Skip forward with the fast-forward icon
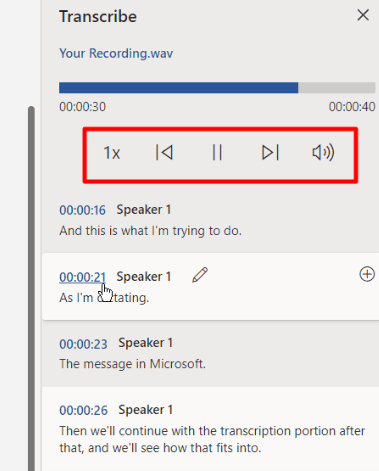 270,153
